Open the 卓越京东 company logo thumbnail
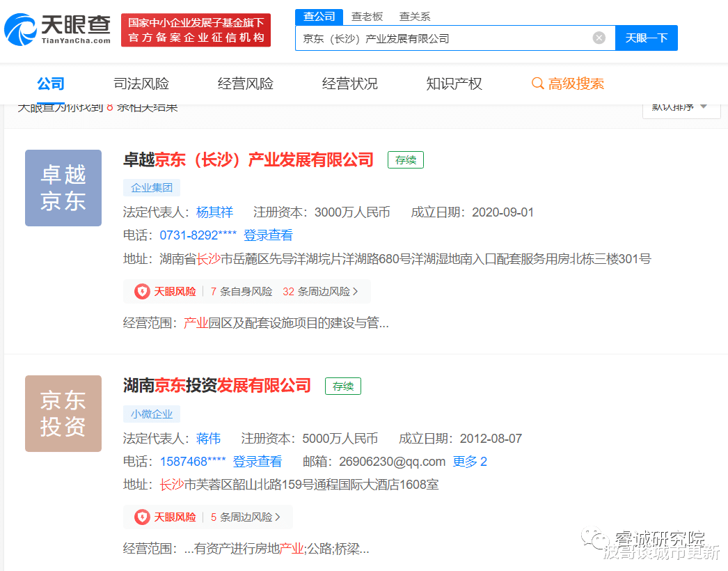The width and height of the screenshot is (728, 571). coord(63,188)
